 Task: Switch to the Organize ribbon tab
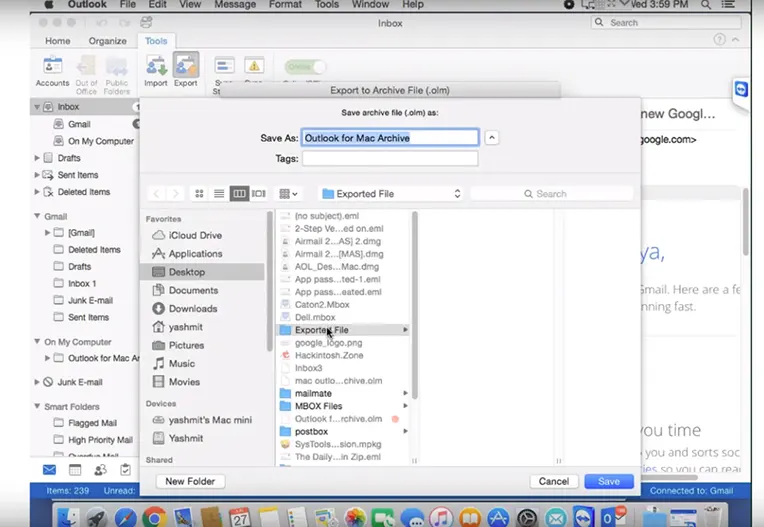108,41
